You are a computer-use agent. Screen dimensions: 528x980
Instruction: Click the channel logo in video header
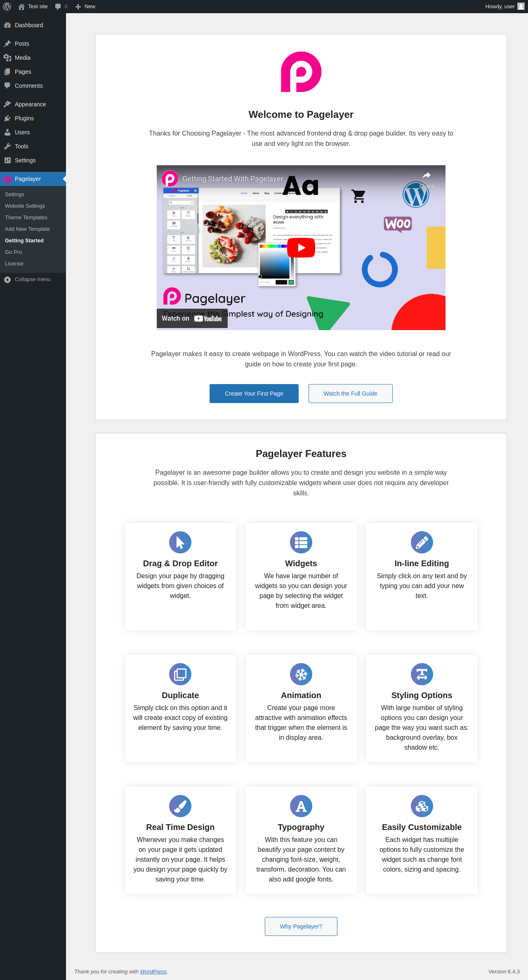tap(170, 178)
